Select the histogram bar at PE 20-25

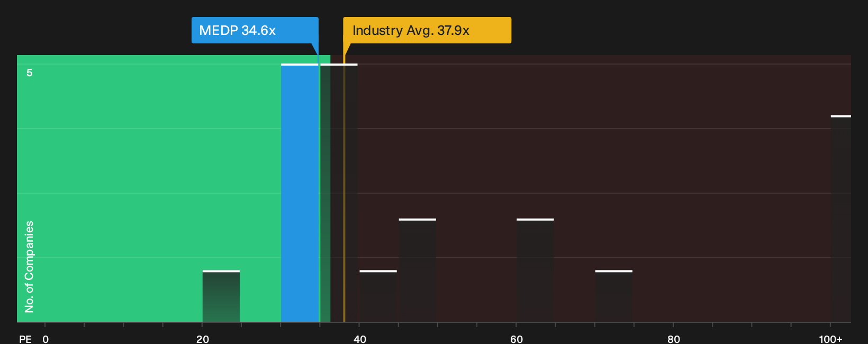(221, 296)
